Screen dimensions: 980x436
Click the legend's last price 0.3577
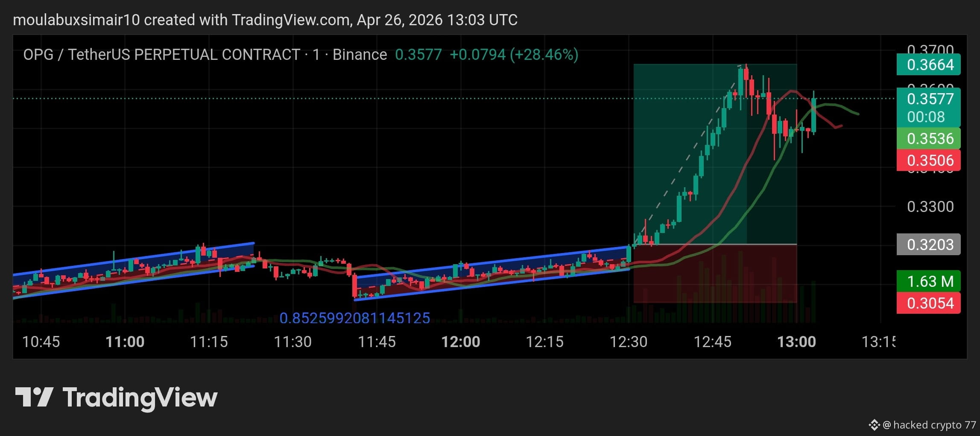[x=418, y=55]
